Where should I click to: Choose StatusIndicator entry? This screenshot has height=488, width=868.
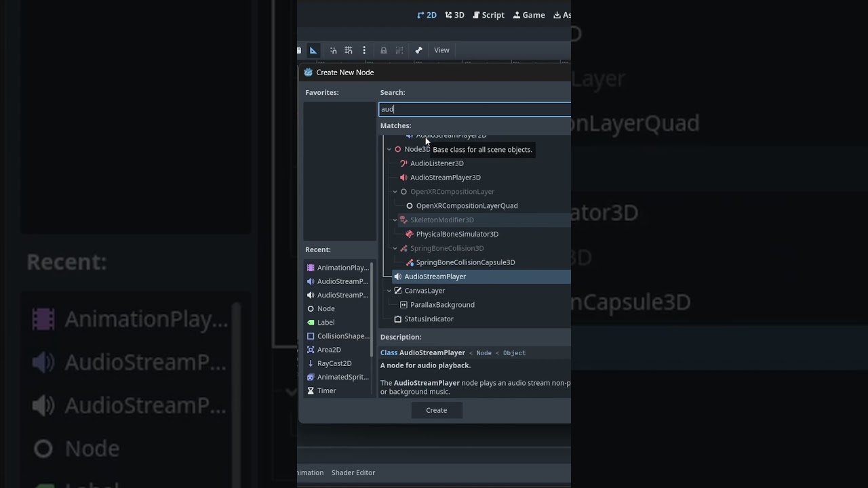[x=429, y=319]
